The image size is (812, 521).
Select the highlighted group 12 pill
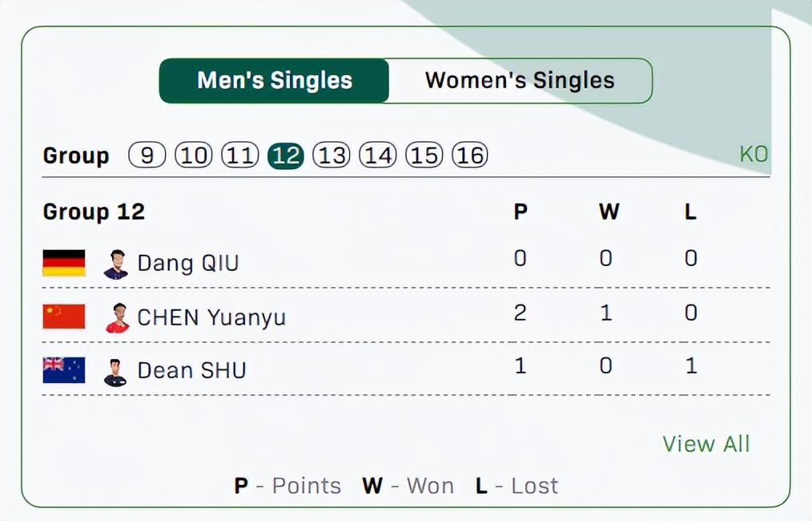(x=286, y=155)
